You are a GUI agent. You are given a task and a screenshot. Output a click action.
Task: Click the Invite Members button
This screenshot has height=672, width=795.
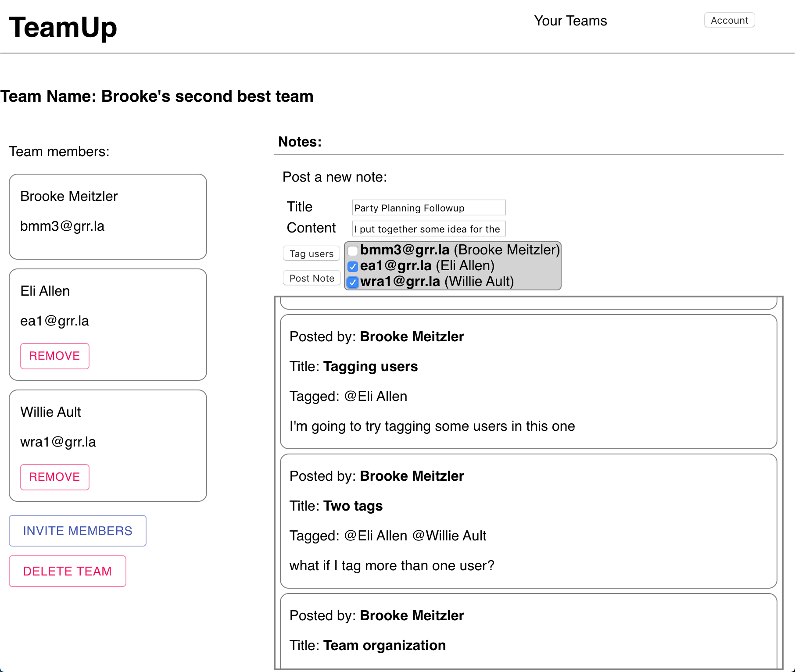[78, 531]
